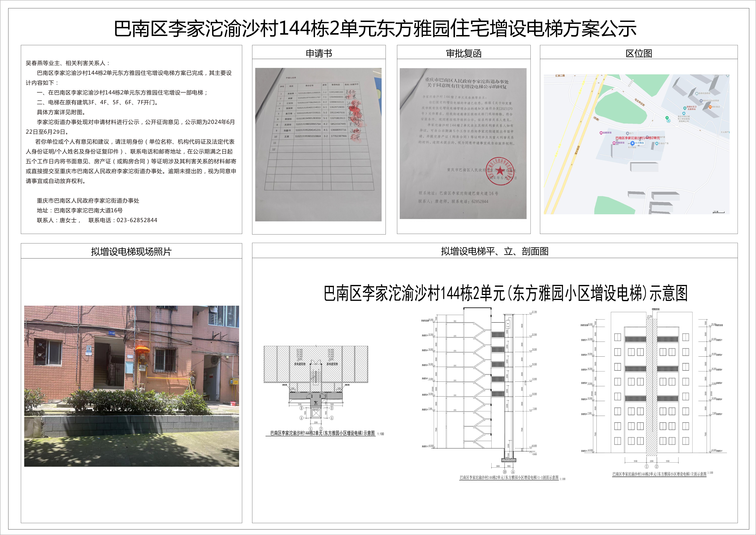
Task: Open the location map image
Action: pos(636,144)
